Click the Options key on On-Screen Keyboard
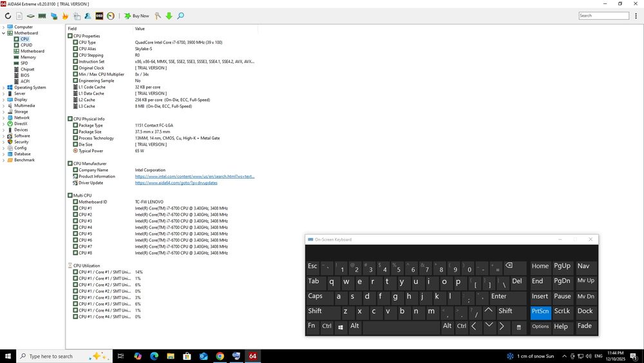Screen dimensions: 644x363 pyautogui.click(x=540, y=326)
